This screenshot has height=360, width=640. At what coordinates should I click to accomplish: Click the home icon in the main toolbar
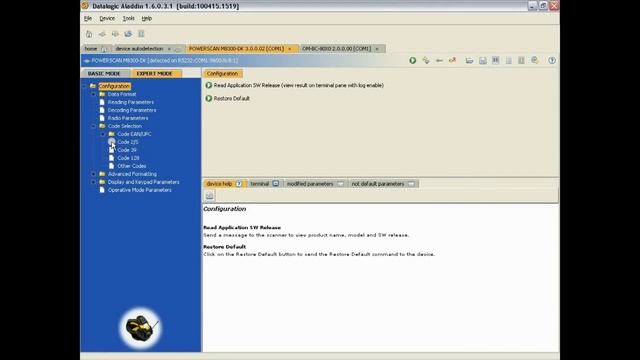[89, 34]
